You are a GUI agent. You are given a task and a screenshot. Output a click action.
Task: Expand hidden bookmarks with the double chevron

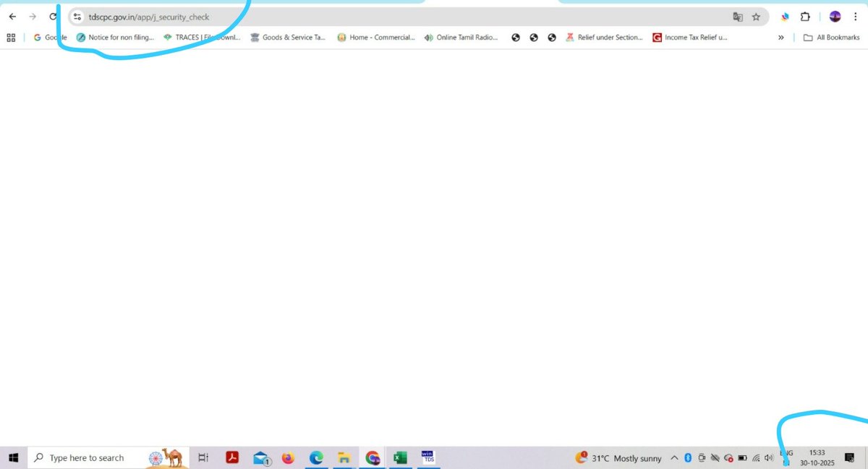pyautogui.click(x=780, y=38)
